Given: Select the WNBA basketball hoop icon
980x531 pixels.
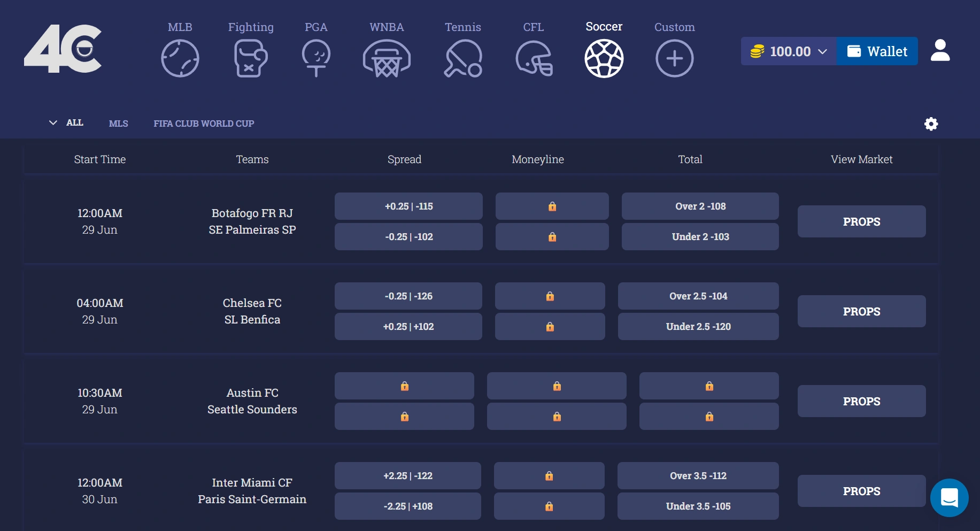Looking at the screenshot, I should click(387, 58).
